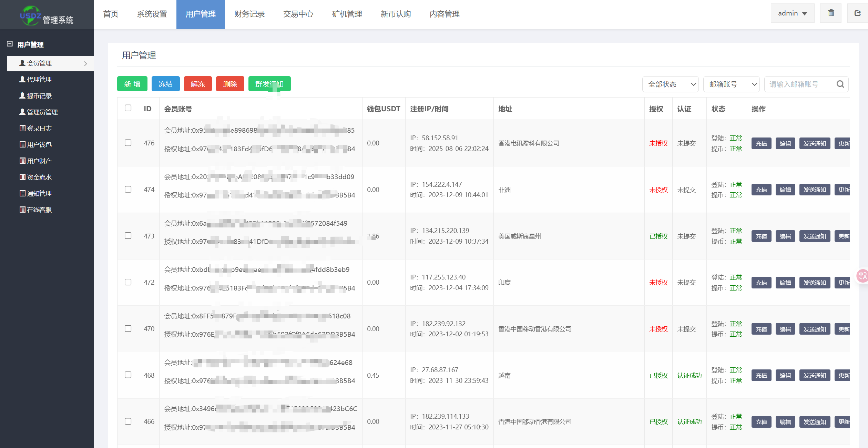This screenshot has width=868, height=448.
Task: Collapse the 用户管理 sidebar section icon
Action: (x=10, y=44)
